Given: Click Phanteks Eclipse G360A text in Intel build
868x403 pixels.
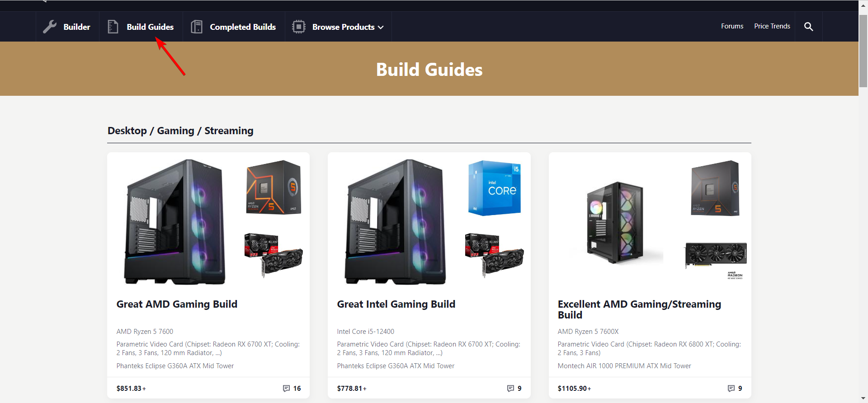Looking at the screenshot, I should [x=396, y=366].
